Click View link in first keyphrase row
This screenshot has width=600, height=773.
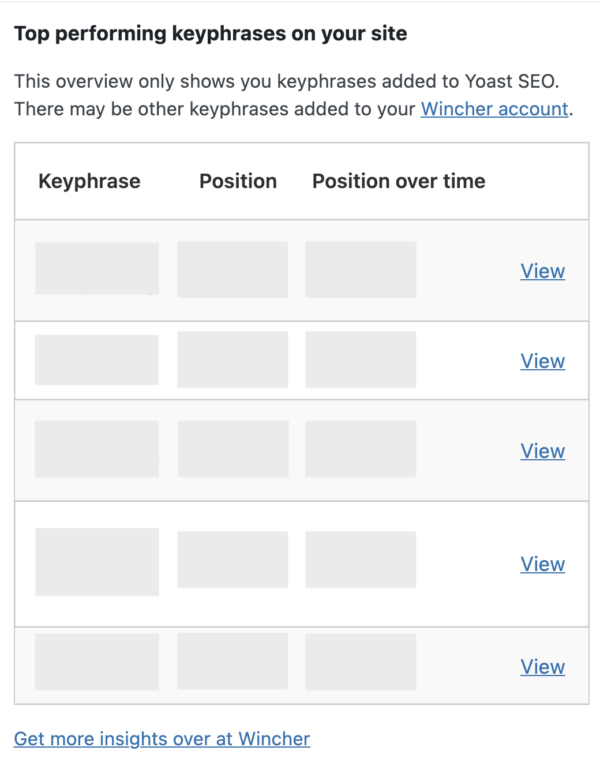pyautogui.click(x=542, y=271)
